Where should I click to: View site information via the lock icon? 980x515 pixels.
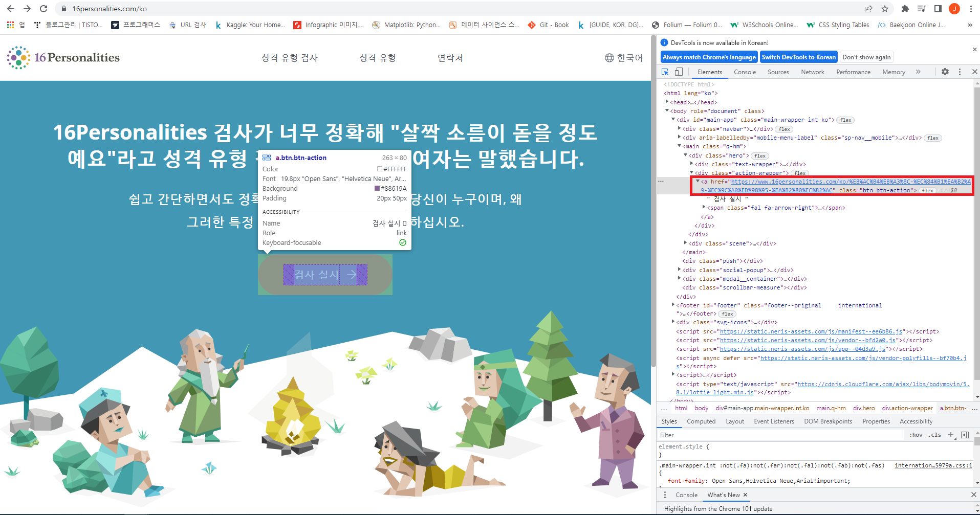tap(64, 9)
